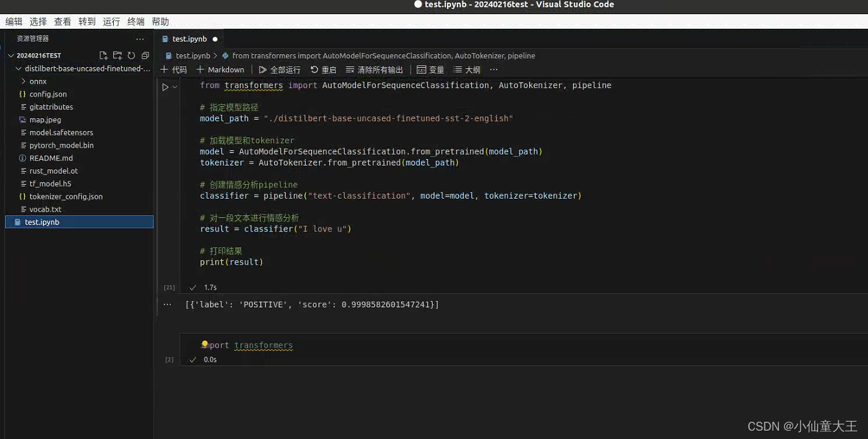This screenshot has width=868, height=439.
Task: Restart the kernel via 重启 icon
Action: point(324,70)
